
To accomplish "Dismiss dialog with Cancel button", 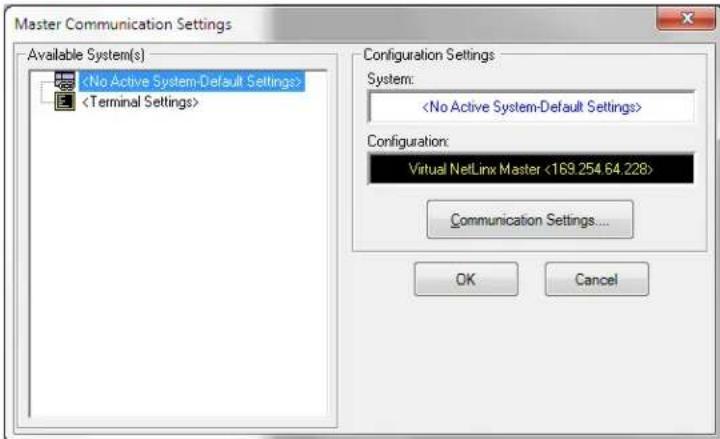I will coord(596,279).
